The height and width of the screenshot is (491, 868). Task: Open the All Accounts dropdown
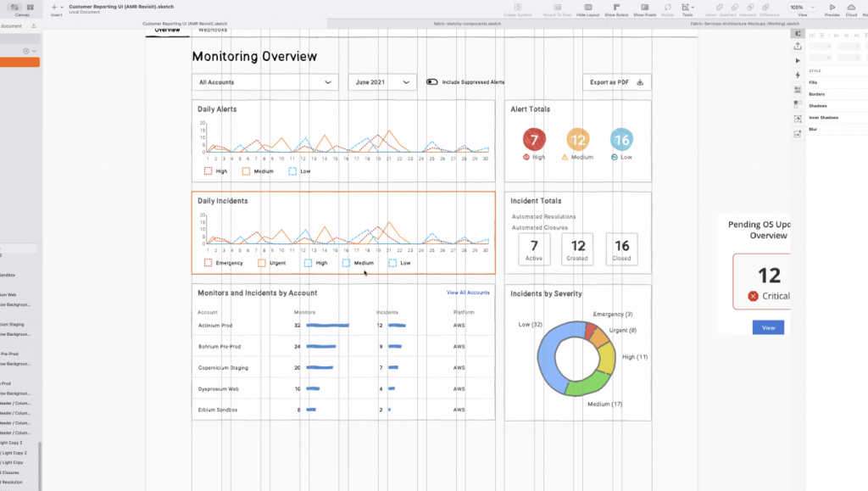[265, 82]
